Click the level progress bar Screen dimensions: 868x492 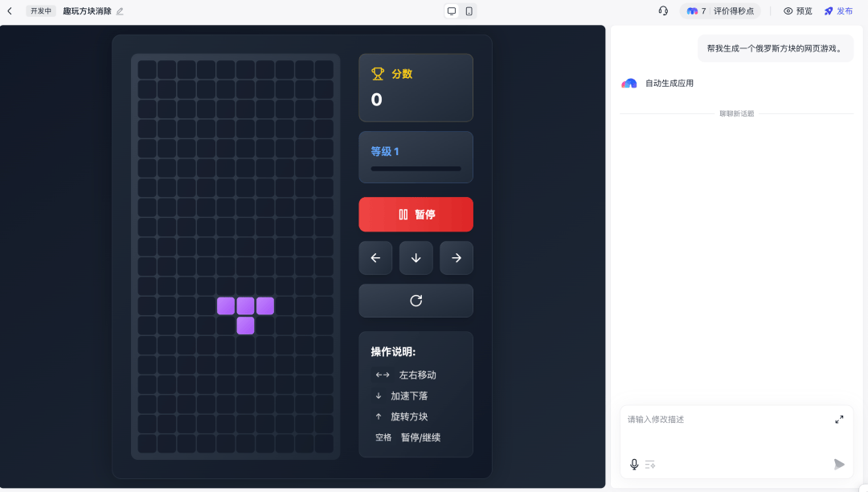[x=416, y=169]
